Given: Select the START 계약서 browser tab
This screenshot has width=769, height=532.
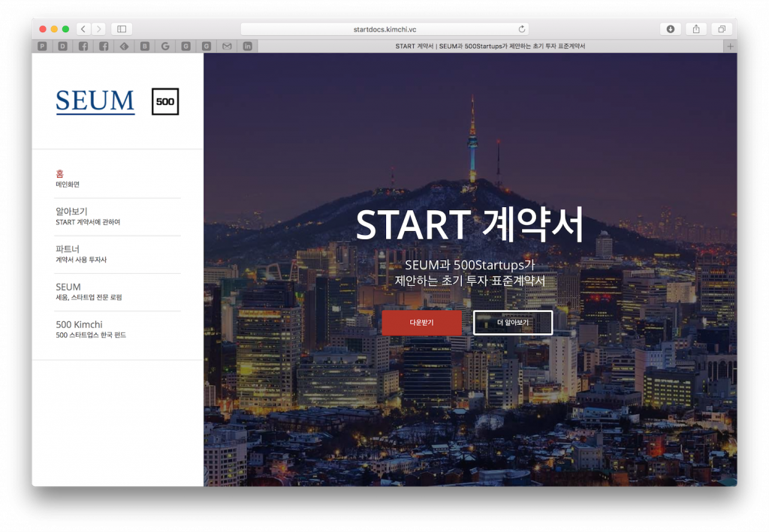Looking at the screenshot, I should (490, 46).
